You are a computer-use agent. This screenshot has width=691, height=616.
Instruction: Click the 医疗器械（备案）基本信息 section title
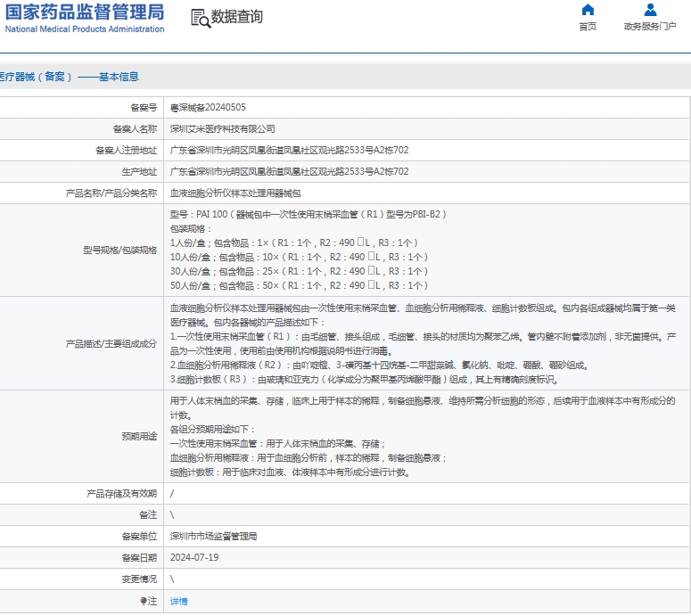(x=70, y=77)
